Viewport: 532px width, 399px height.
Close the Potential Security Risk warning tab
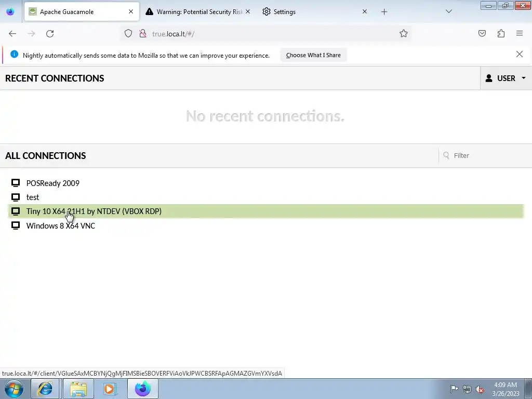(x=248, y=11)
